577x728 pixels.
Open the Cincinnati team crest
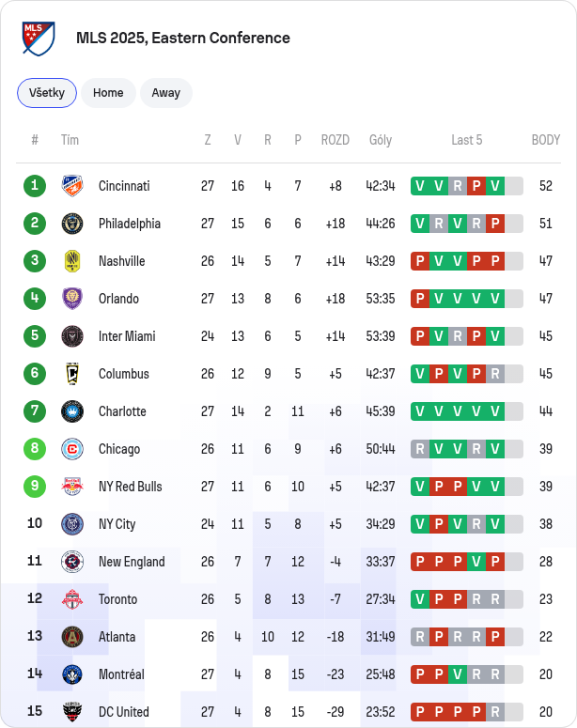pyautogui.click(x=72, y=186)
